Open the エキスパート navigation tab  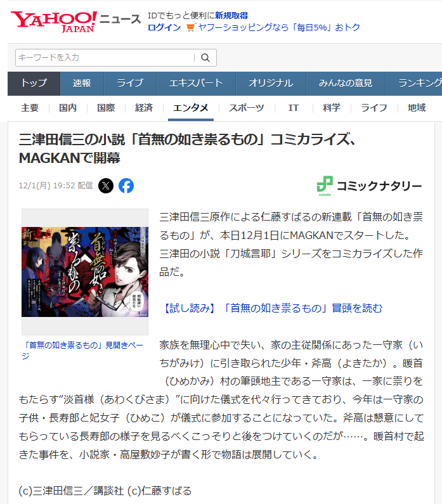[196, 84]
